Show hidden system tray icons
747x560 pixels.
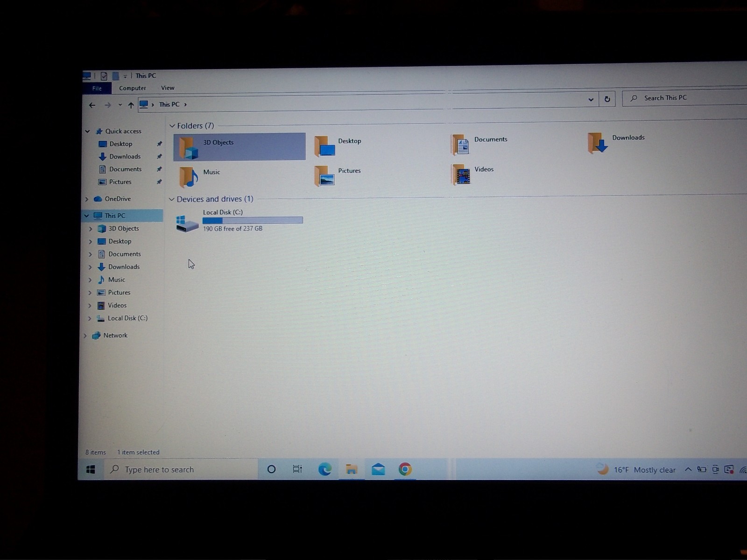coord(688,469)
